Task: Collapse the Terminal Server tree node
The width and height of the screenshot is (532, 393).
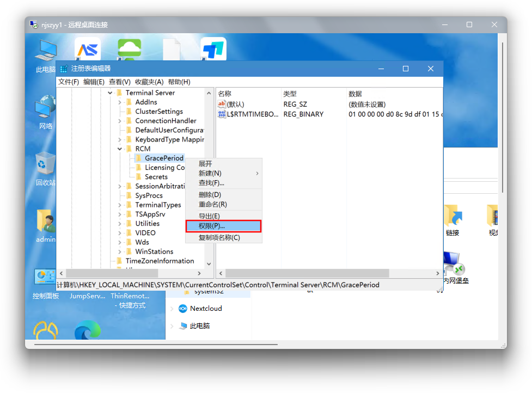Action: pyautogui.click(x=110, y=93)
